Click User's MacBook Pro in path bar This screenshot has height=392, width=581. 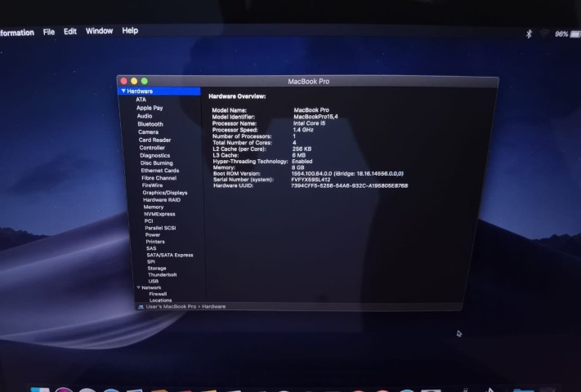pos(171,306)
